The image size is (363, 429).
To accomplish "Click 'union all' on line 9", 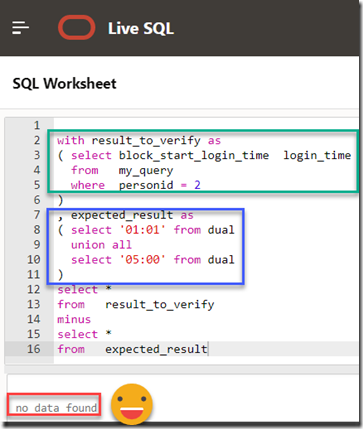I will coord(101,245).
